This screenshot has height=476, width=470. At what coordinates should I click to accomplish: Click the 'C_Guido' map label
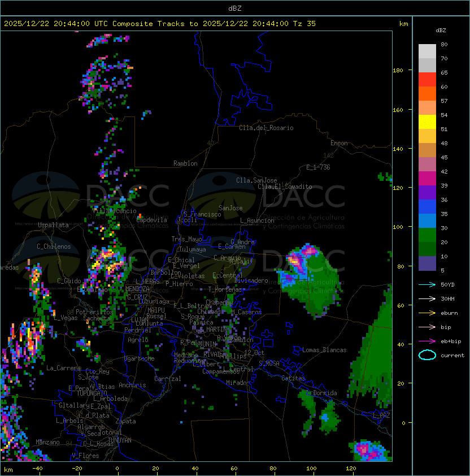[69, 281]
